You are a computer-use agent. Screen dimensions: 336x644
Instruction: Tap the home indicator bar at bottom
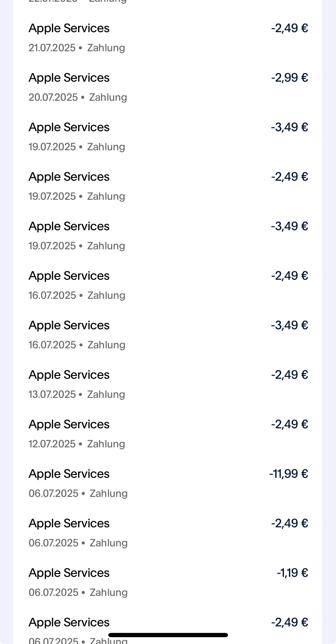click(x=168, y=635)
